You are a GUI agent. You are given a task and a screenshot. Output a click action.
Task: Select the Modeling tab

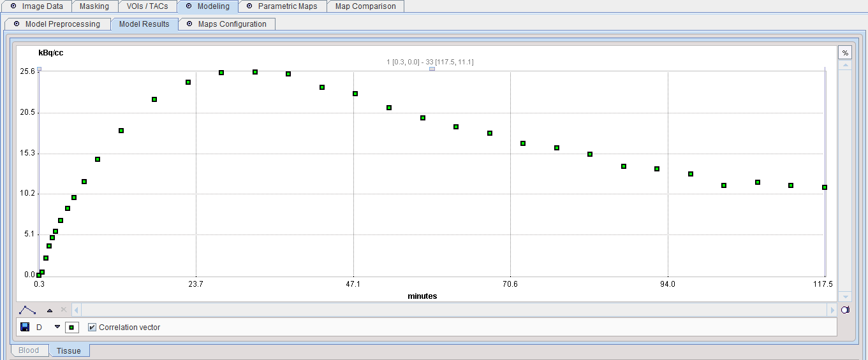(207, 6)
